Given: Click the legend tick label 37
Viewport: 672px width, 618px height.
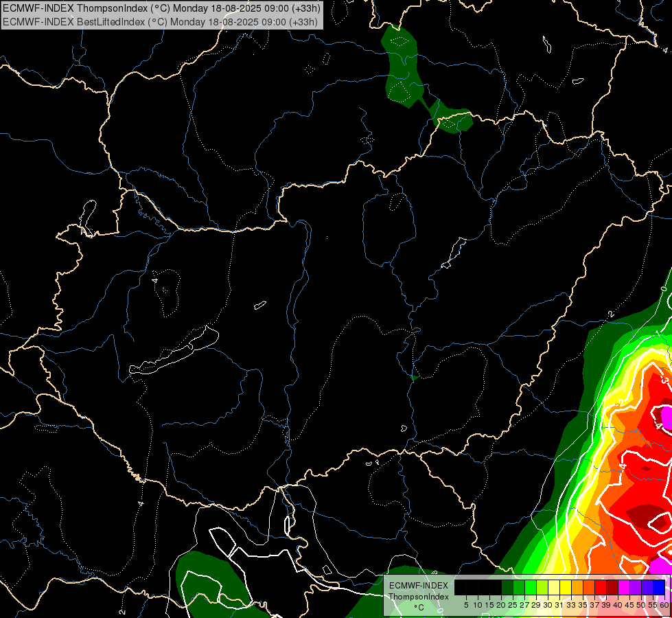Looking at the screenshot, I should click(x=594, y=605).
